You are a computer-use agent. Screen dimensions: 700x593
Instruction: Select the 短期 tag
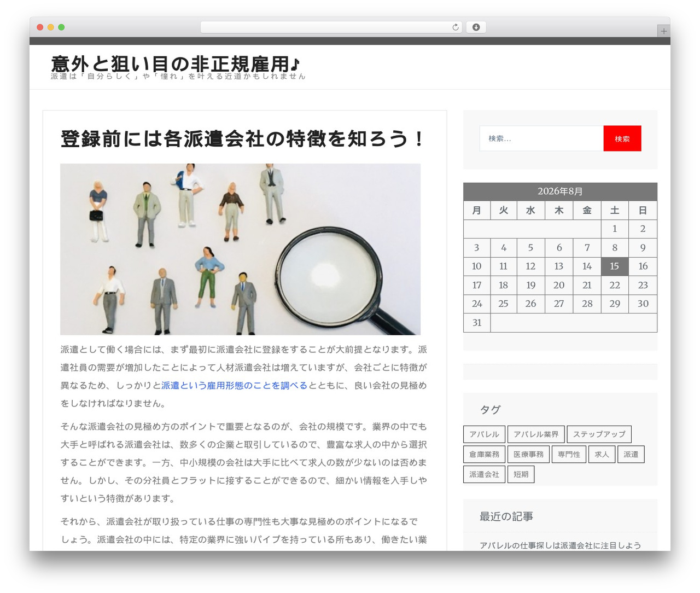tap(521, 474)
